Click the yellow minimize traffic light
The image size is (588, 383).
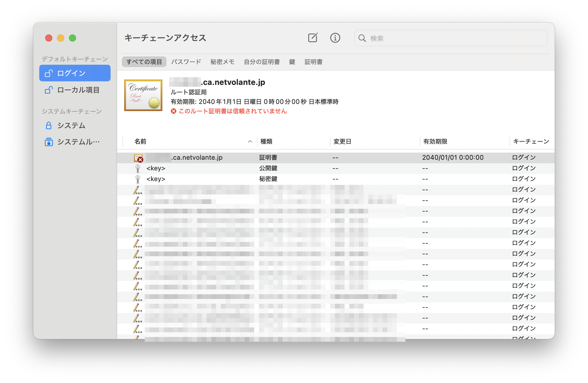(61, 38)
